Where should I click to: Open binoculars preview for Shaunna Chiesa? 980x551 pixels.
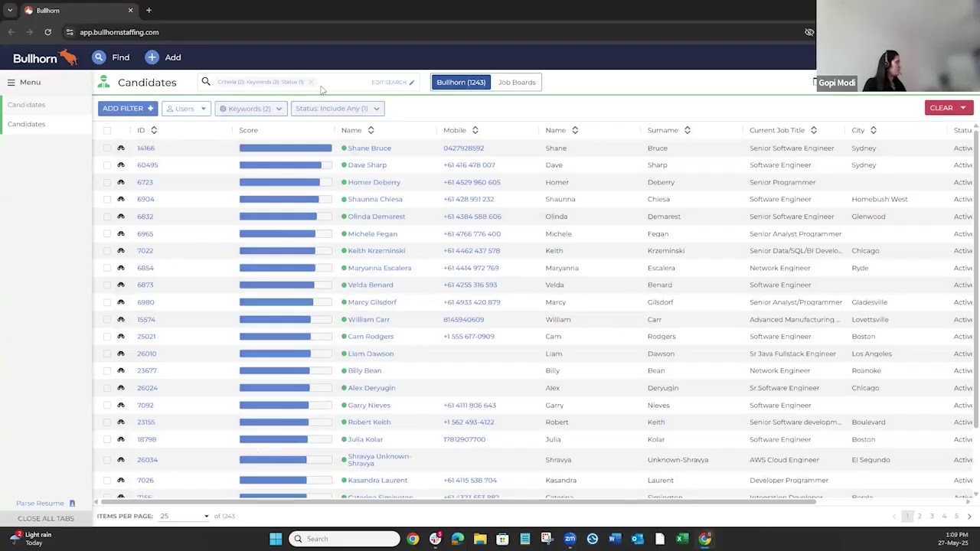(x=121, y=199)
